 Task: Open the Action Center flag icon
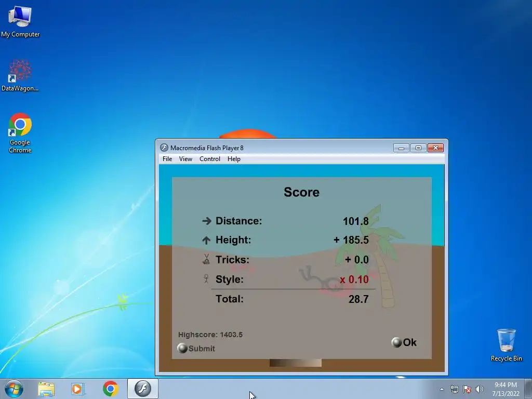click(x=467, y=389)
